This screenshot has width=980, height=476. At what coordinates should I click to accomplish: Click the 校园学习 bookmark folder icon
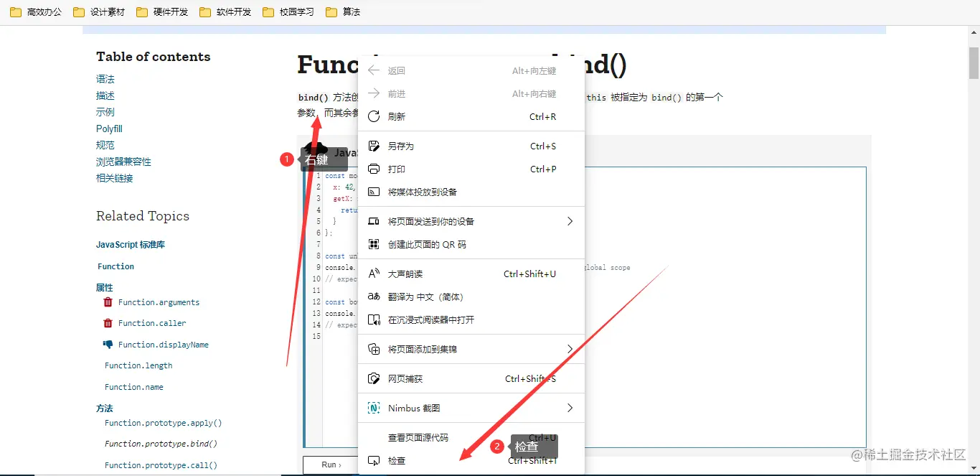pyautogui.click(x=268, y=12)
